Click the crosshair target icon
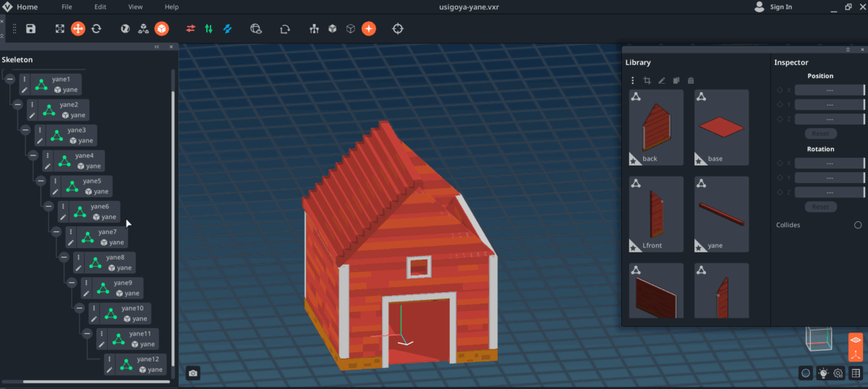This screenshot has width=868, height=389. [x=398, y=29]
